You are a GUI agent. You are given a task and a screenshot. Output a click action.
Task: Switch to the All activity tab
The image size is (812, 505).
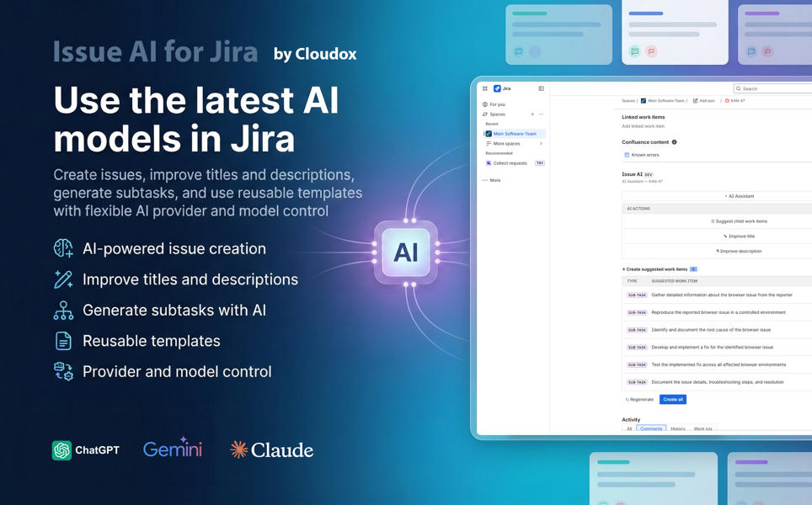point(629,428)
